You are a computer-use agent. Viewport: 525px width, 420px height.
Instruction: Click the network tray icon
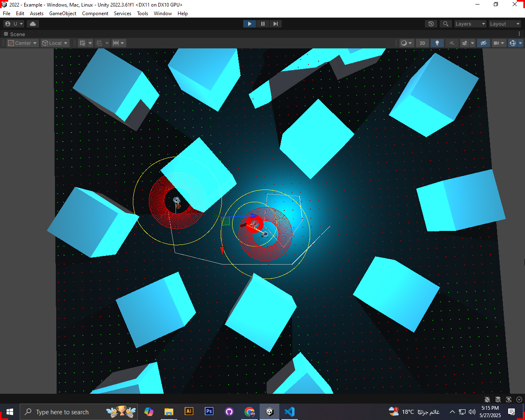pos(462,412)
